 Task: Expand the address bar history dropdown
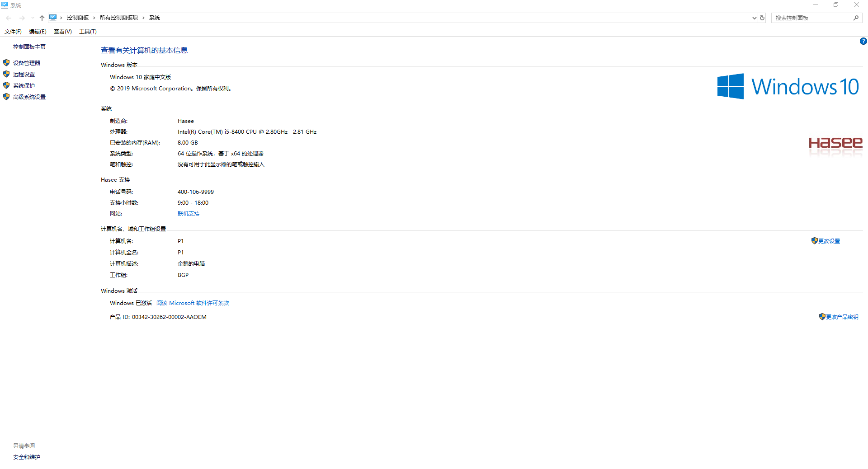(x=754, y=18)
